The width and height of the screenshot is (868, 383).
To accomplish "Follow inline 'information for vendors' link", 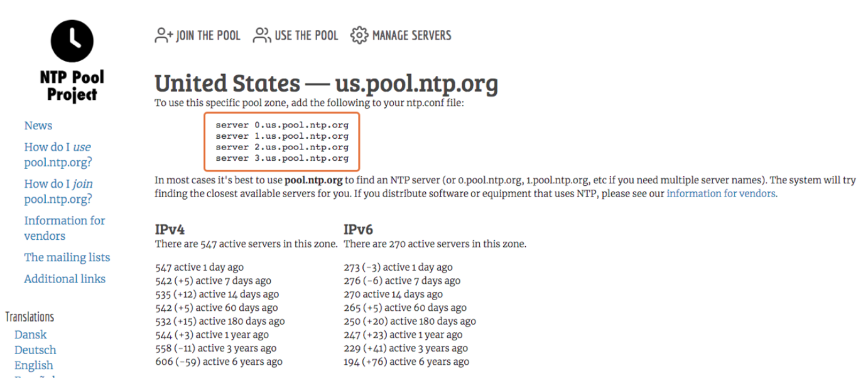I will click(721, 194).
